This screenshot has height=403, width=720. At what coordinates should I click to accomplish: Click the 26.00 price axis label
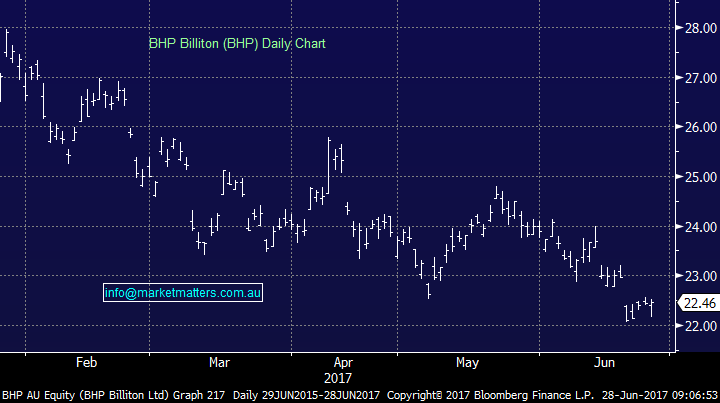coord(701,127)
